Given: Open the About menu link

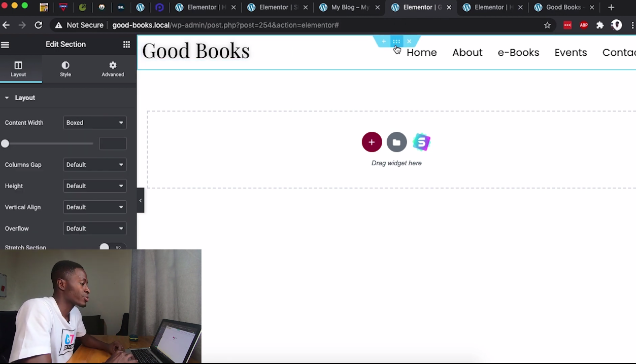Looking at the screenshot, I should [x=467, y=52].
